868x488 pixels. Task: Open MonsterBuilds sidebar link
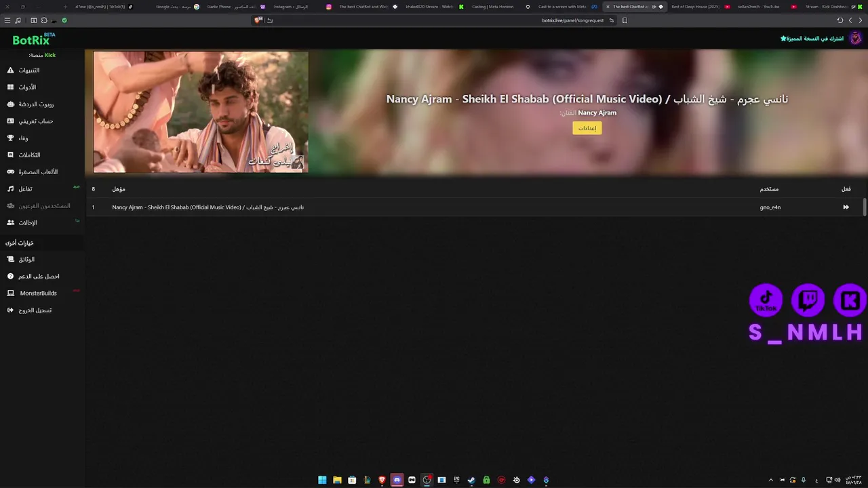coord(32,293)
